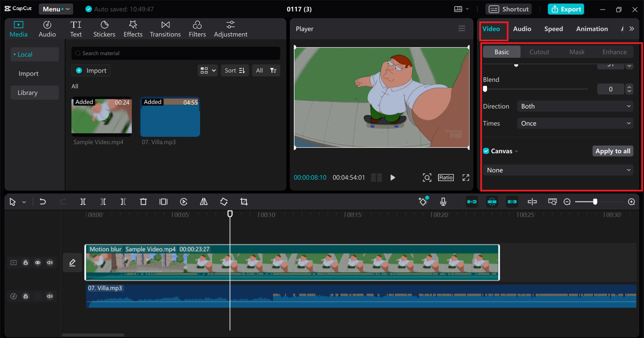Screen dimensions: 644x338
Task: Open the Shortcut keyboard panel
Action: [509, 9]
